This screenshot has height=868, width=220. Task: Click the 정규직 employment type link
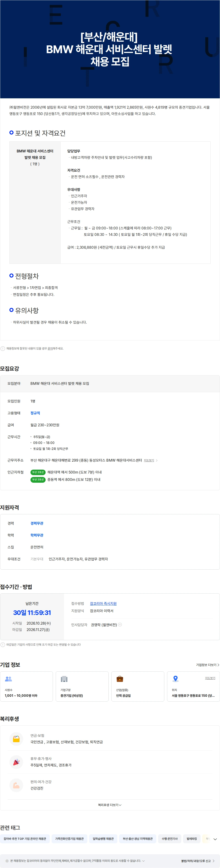pyautogui.click(x=35, y=413)
